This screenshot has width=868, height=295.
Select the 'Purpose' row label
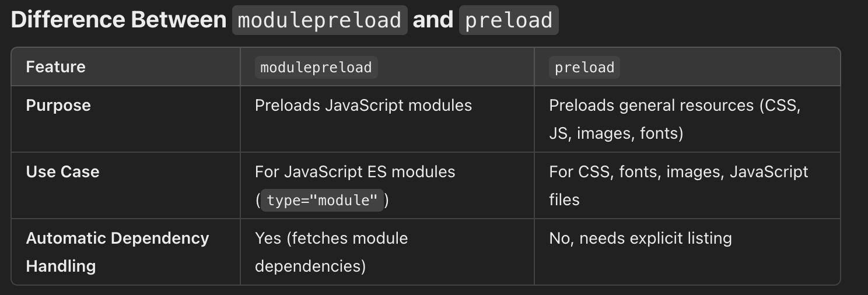(58, 106)
